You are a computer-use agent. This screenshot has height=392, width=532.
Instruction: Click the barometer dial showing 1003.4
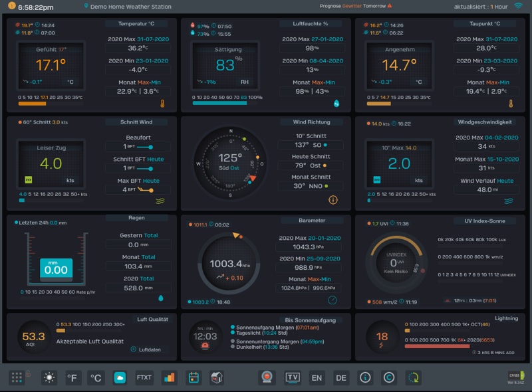coord(229,264)
